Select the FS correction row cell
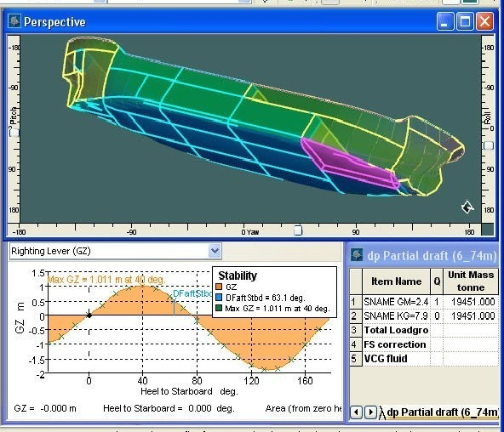 pyautogui.click(x=396, y=344)
